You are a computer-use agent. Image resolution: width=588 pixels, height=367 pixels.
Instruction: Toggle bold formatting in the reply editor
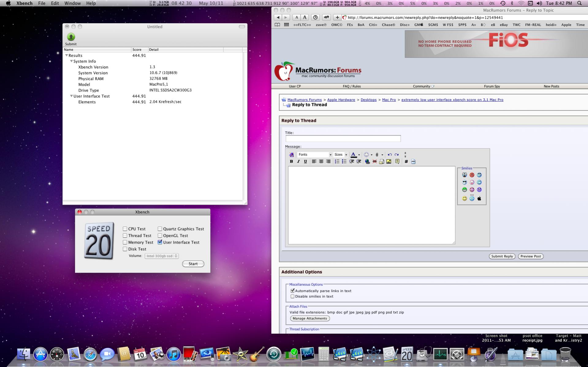click(291, 161)
